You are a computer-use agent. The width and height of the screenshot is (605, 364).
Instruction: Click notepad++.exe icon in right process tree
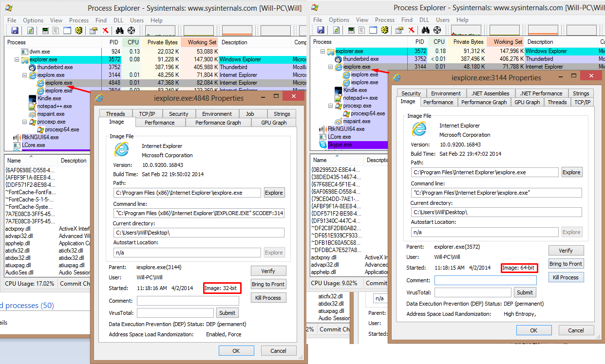point(339,98)
